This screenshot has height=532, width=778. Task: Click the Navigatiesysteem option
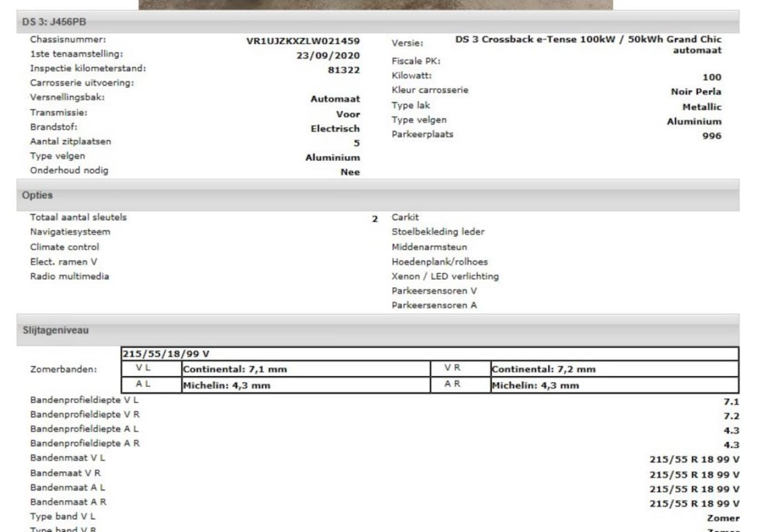click(x=70, y=232)
